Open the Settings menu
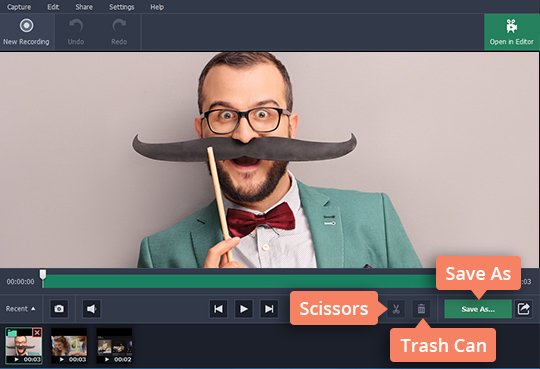 click(122, 7)
